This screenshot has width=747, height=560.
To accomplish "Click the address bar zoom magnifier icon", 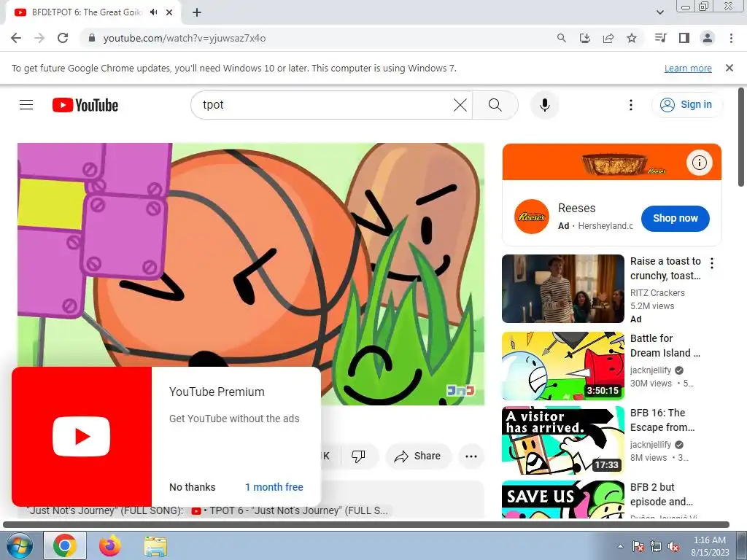I will (562, 38).
